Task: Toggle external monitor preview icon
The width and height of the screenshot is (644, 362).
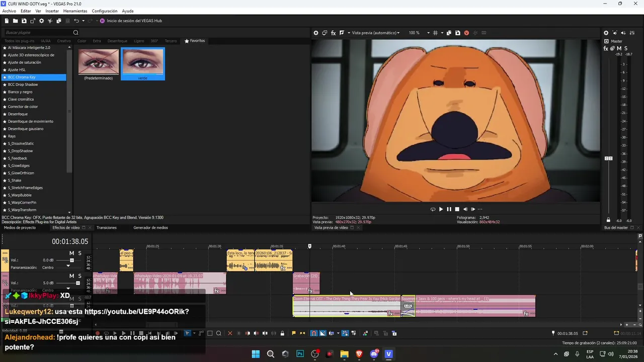Action: click(325, 33)
